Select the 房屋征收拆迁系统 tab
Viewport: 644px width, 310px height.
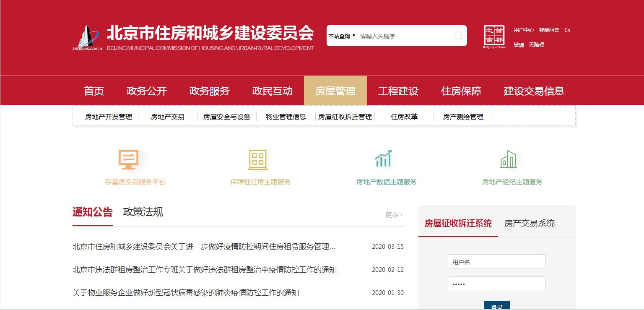tap(458, 223)
